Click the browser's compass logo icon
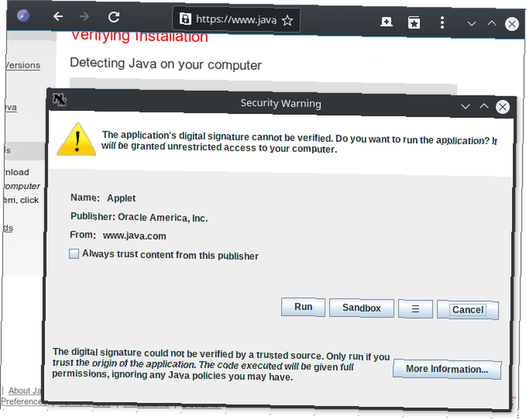This screenshot has height=420, width=526. 23,15
